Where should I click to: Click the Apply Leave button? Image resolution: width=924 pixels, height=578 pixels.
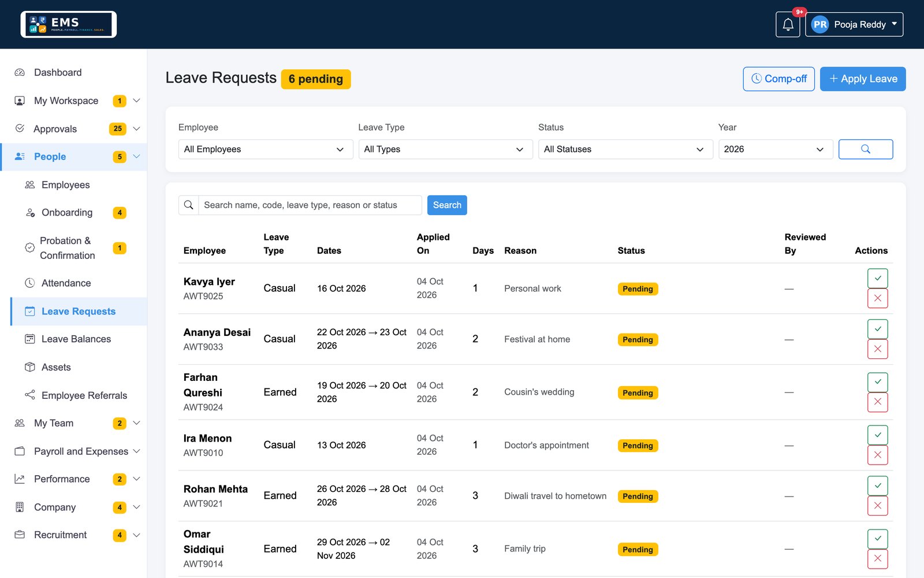pos(863,79)
